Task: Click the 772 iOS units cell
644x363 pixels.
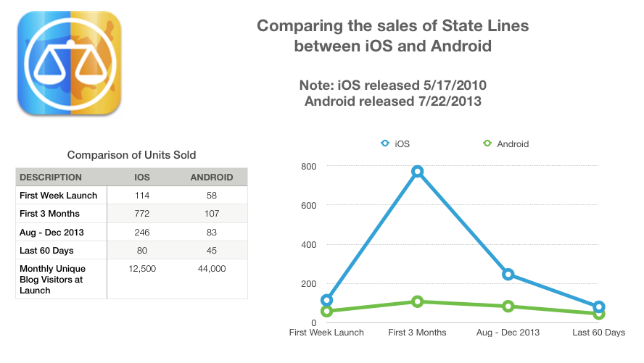Action: click(x=143, y=214)
